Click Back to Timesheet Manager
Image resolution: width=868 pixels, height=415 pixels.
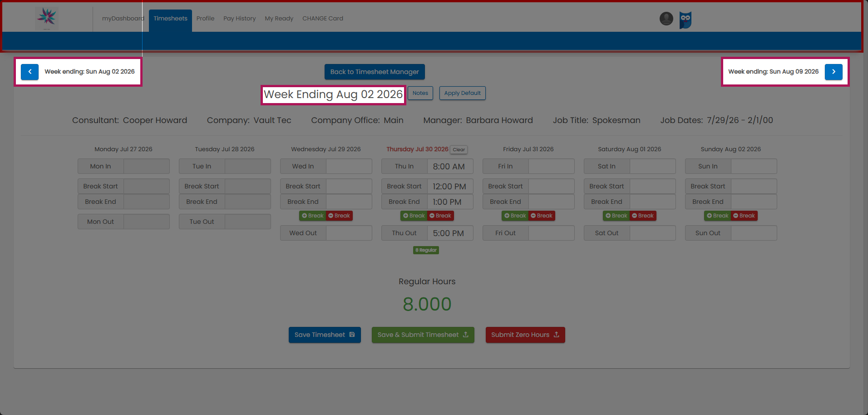[375, 72]
